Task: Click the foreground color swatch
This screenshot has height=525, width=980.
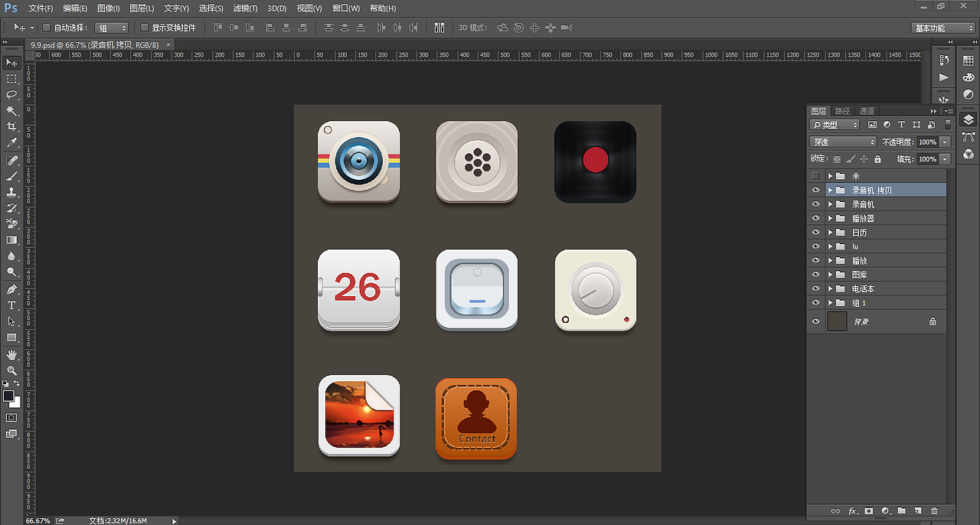Action: point(8,396)
